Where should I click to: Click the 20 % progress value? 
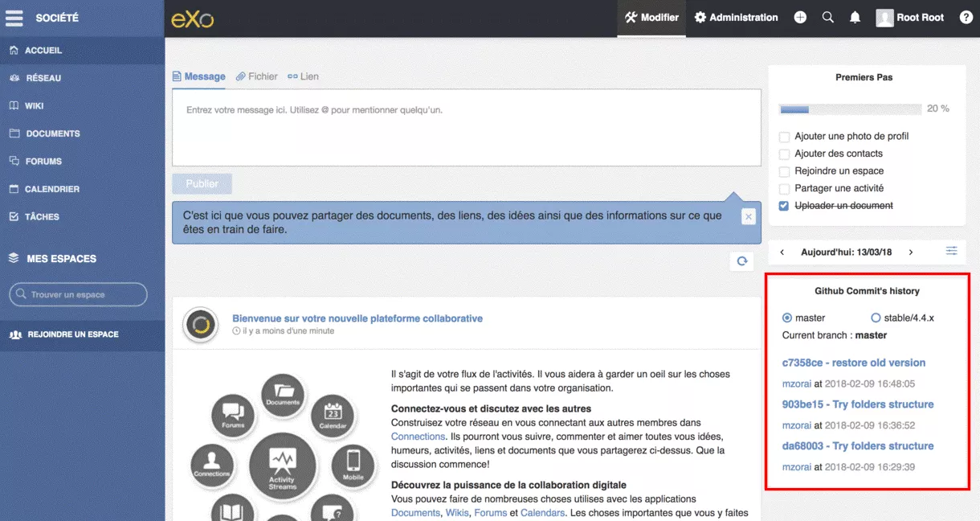pos(937,109)
